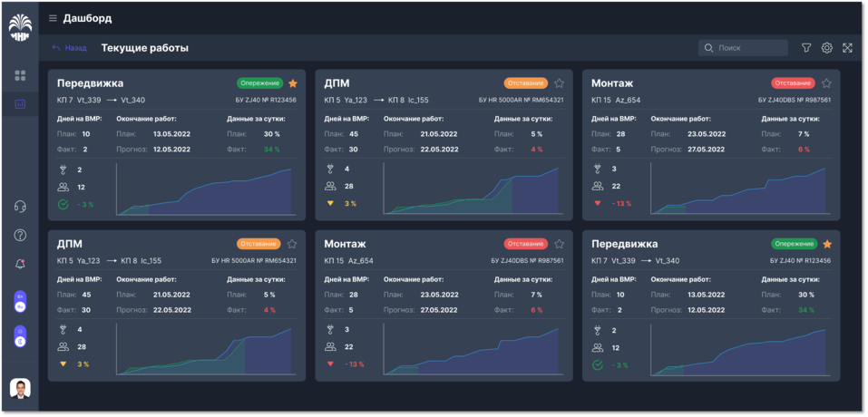Open the filter funnel icon
The width and height of the screenshot is (868, 417).
tap(806, 48)
